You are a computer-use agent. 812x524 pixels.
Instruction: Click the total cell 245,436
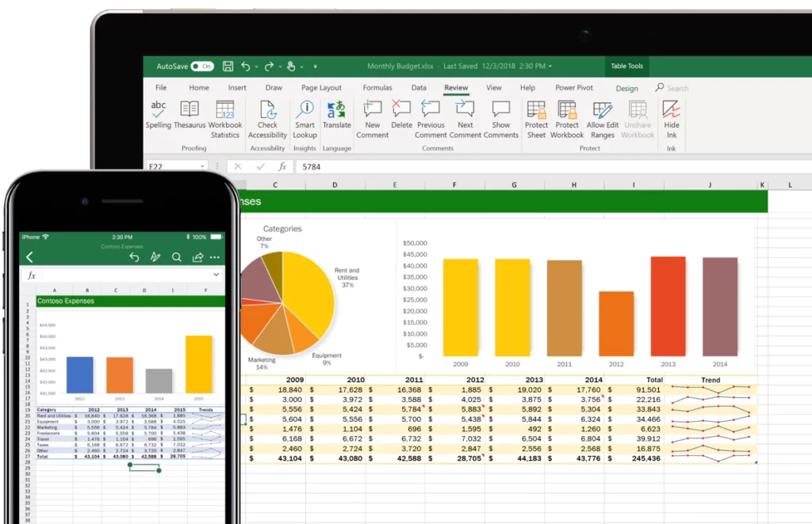coord(634,458)
